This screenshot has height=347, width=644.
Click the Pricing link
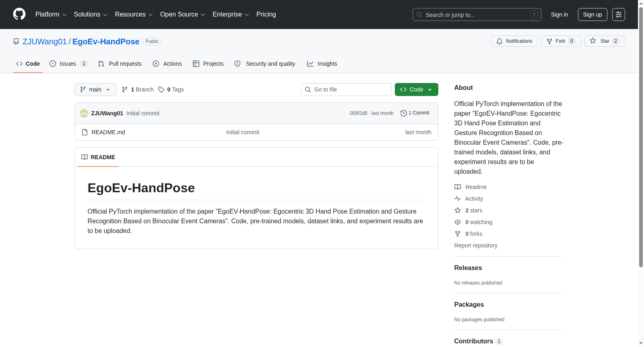coord(266,15)
